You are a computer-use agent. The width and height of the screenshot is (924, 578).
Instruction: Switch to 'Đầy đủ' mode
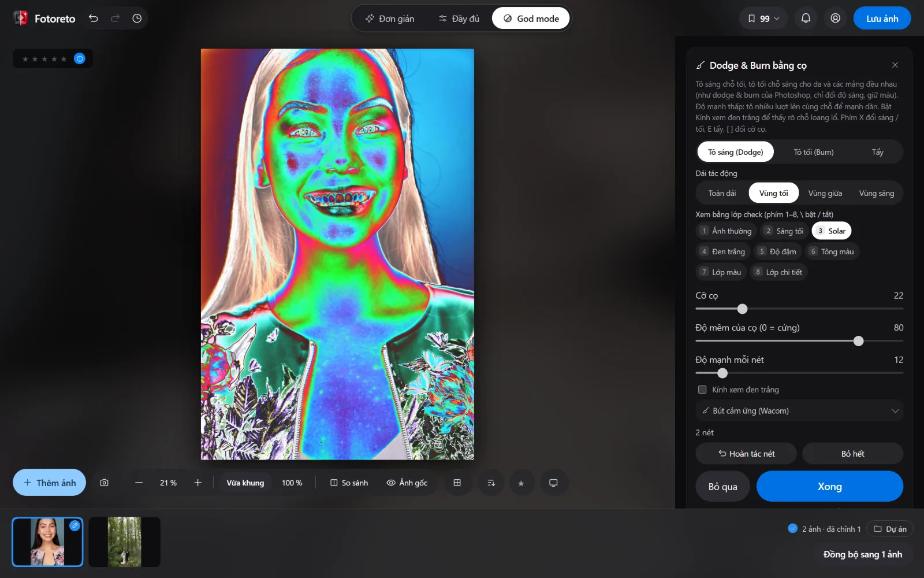(459, 18)
